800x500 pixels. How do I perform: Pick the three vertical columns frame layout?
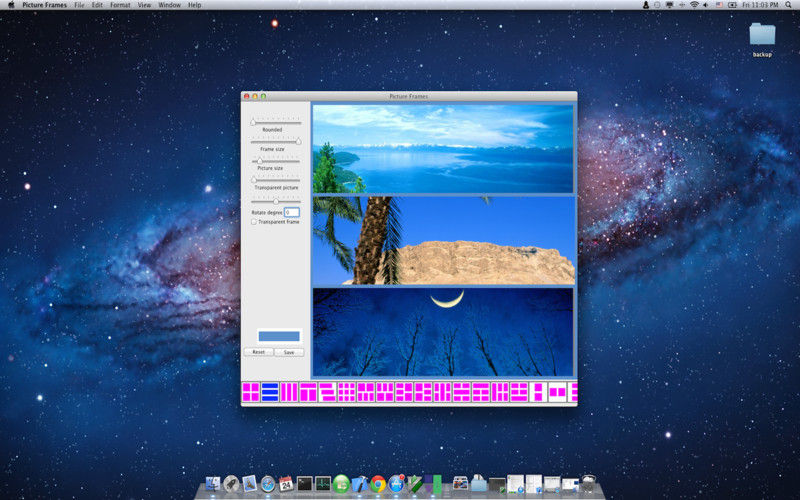288,392
